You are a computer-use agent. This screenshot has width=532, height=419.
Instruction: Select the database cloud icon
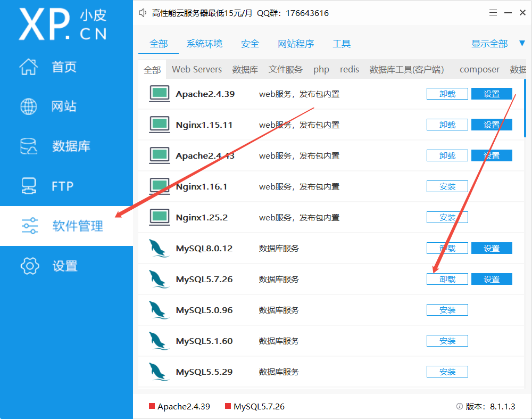[29, 146]
